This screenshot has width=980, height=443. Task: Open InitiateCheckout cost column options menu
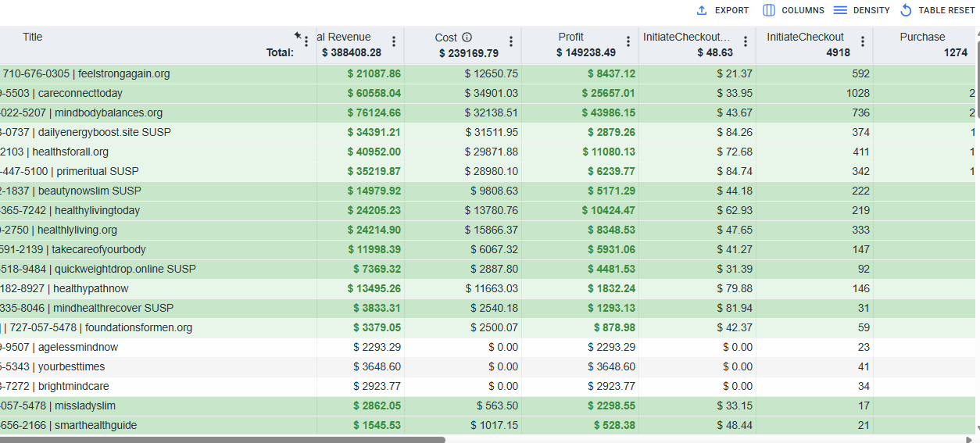pyautogui.click(x=746, y=41)
